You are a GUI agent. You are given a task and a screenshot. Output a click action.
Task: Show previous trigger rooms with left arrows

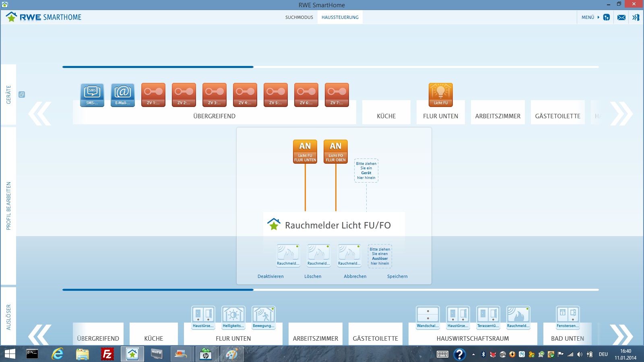point(40,335)
